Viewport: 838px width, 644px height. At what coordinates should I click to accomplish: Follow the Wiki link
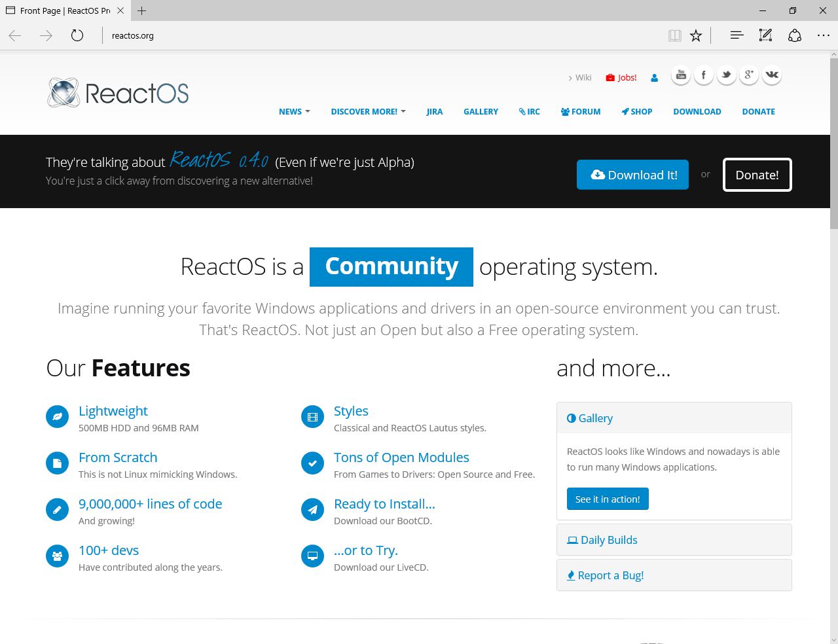(x=580, y=77)
